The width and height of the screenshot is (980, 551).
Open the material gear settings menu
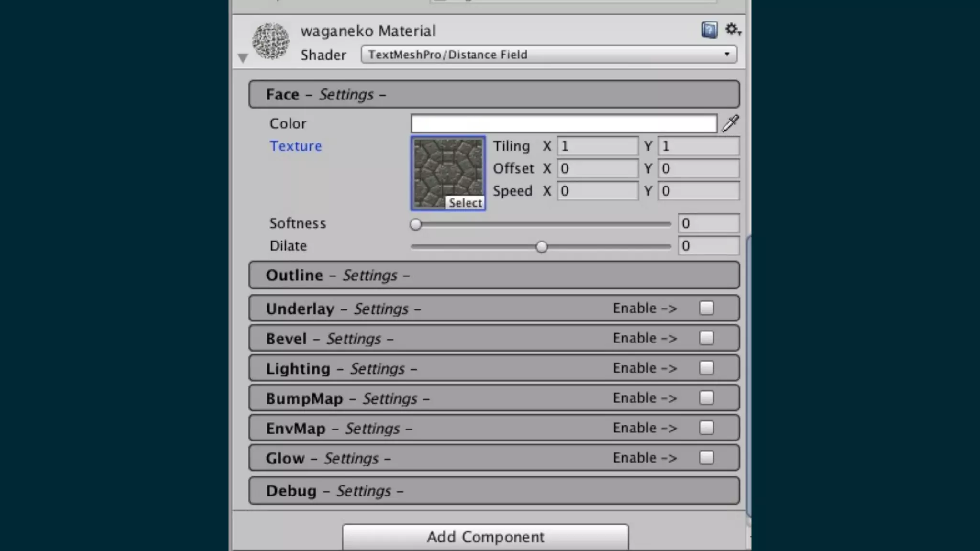(732, 30)
